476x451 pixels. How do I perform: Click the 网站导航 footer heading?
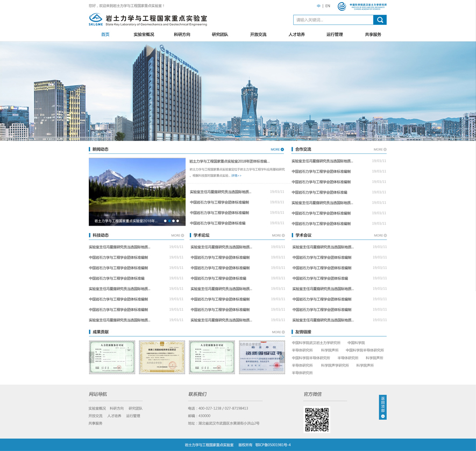(x=98, y=394)
